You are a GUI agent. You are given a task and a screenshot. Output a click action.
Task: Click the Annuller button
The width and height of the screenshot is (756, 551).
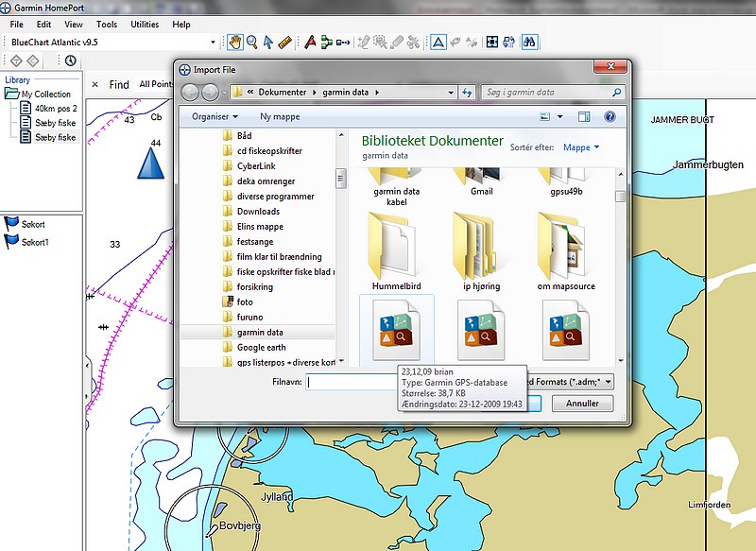tap(582, 404)
